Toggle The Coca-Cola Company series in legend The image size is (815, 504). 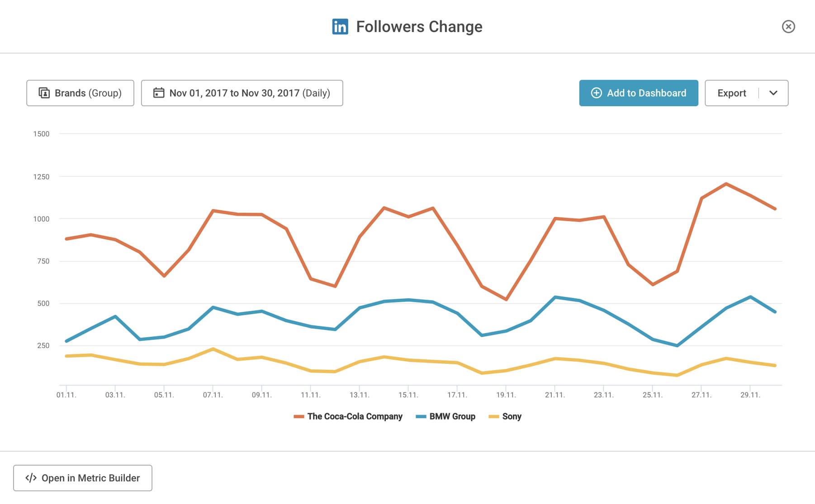click(354, 416)
